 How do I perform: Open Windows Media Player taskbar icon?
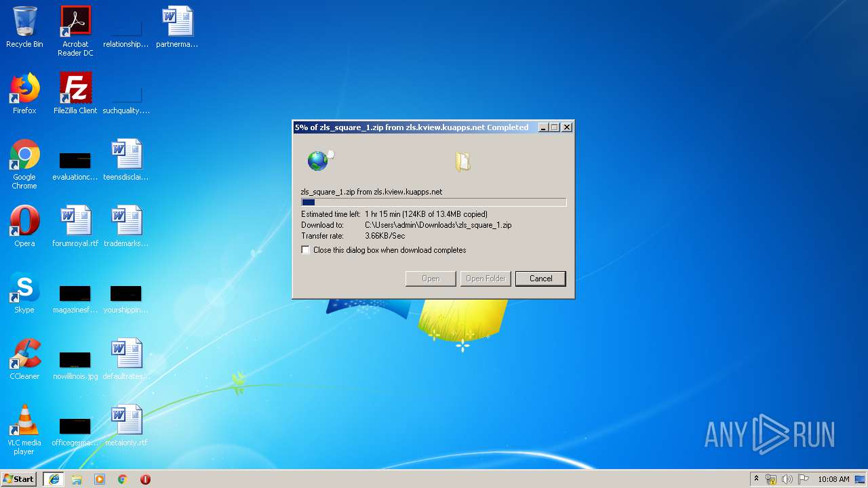pos(100,479)
